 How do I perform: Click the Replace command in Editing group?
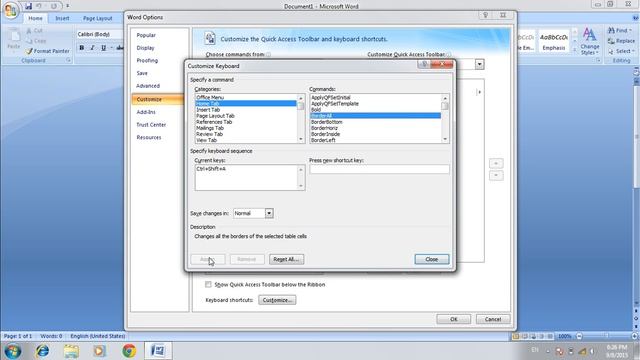coord(621,41)
